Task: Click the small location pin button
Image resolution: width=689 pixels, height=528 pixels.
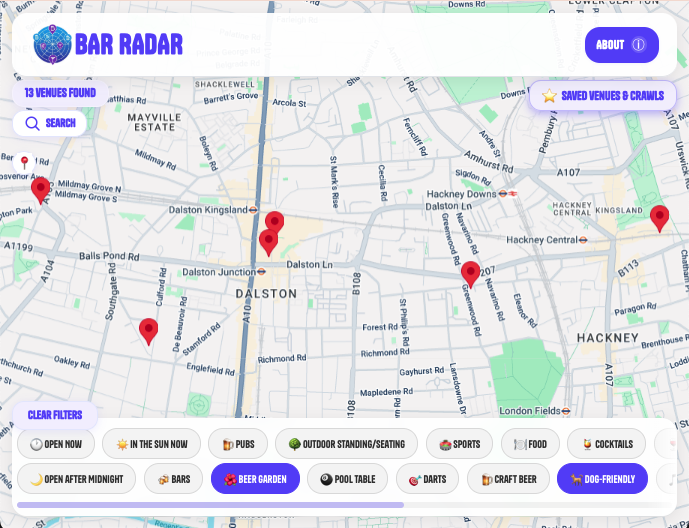Action: pos(25,163)
